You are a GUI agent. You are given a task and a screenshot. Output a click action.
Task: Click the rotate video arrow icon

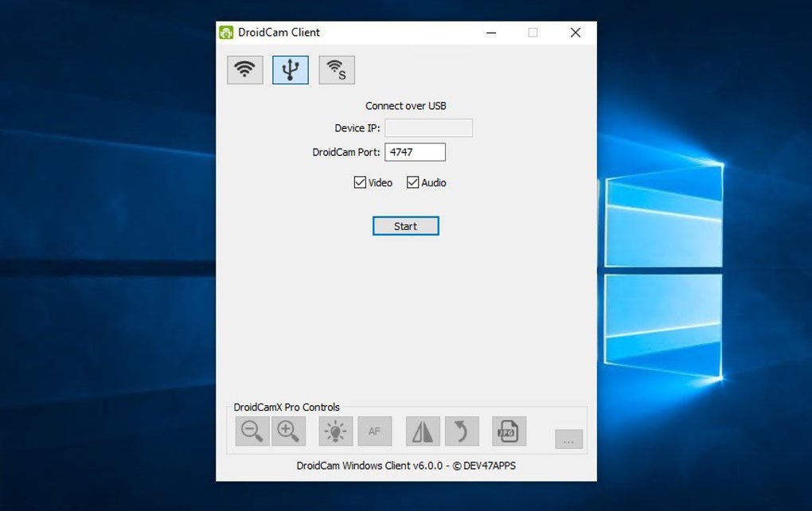(462, 431)
